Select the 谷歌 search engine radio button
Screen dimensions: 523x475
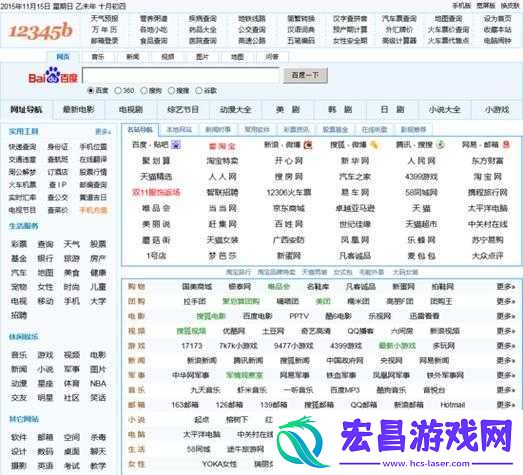(x=198, y=90)
